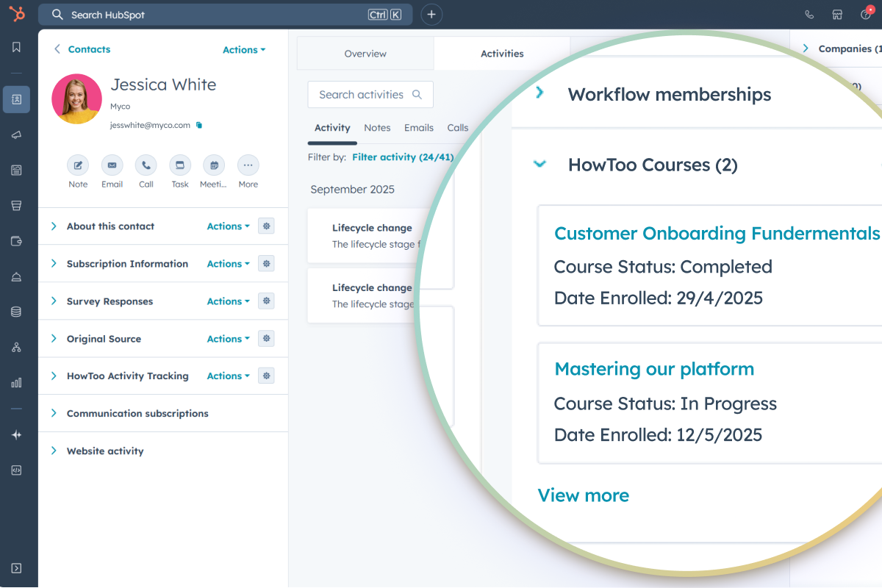Open Actions dropdown for Original Source
This screenshot has height=588, width=882.
pyautogui.click(x=229, y=339)
